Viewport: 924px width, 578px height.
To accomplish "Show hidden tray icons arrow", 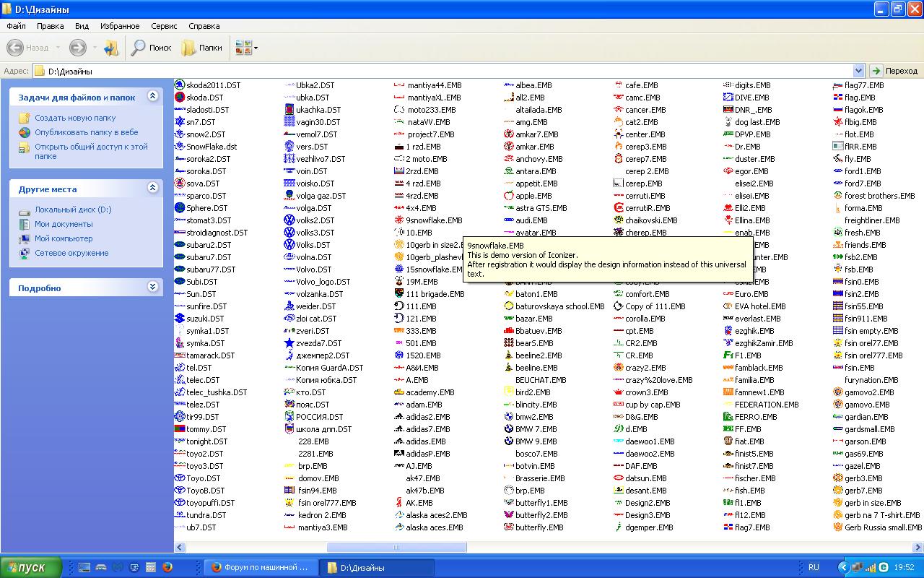I will click(843, 567).
